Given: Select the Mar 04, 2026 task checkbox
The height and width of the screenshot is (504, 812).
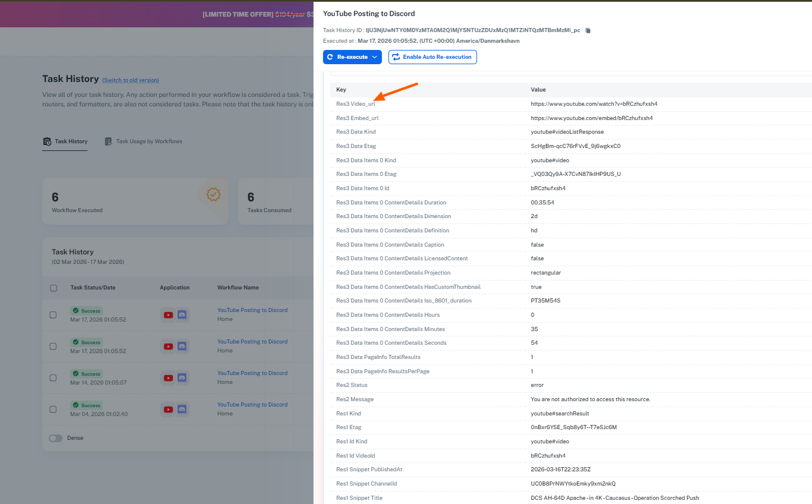Looking at the screenshot, I should pos(54,409).
